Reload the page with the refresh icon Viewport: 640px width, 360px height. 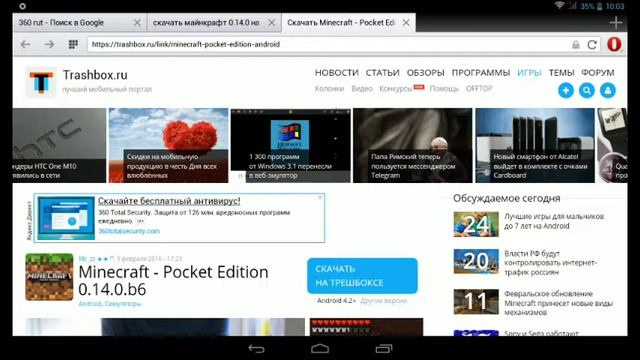[592, 44]
